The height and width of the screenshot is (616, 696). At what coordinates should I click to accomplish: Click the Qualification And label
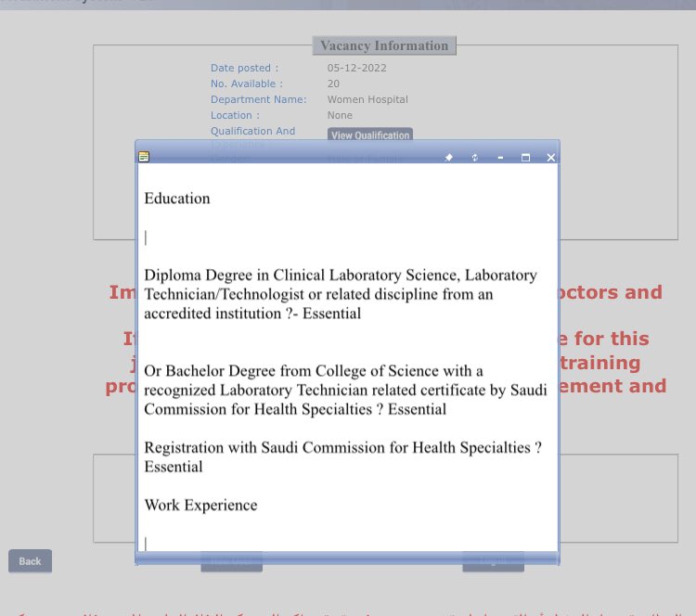click(252, 131)
